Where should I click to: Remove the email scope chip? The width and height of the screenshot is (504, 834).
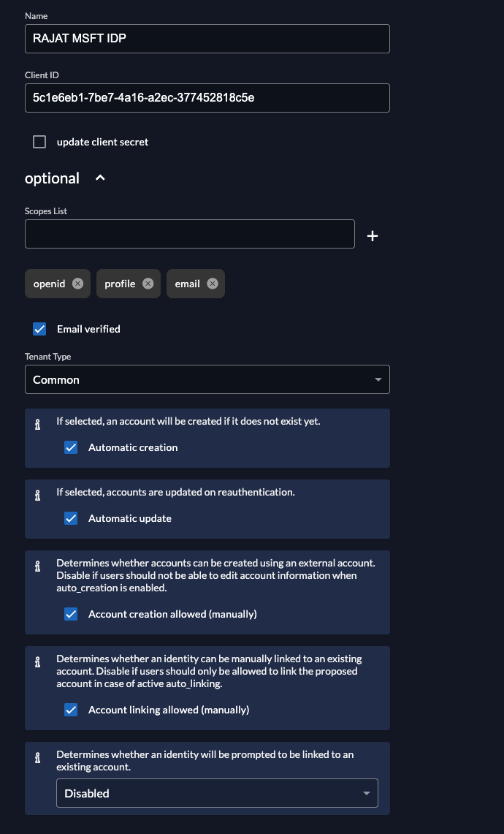213,284
